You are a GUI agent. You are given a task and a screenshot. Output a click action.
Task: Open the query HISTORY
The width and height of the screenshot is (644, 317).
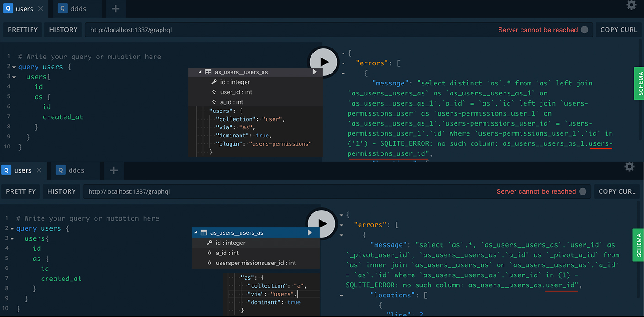coord(63,29)
